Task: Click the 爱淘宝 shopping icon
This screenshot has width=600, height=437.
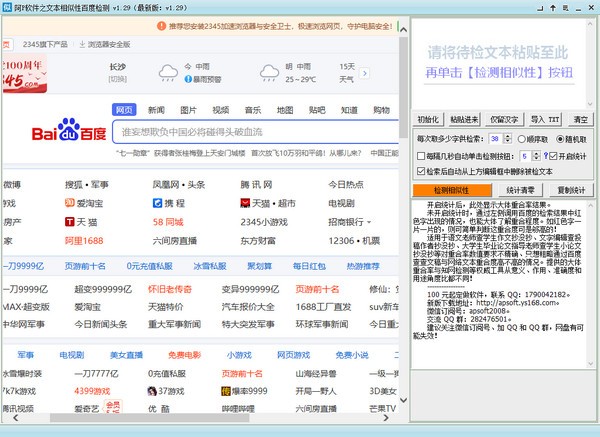Action: click(x=69, y=203)
